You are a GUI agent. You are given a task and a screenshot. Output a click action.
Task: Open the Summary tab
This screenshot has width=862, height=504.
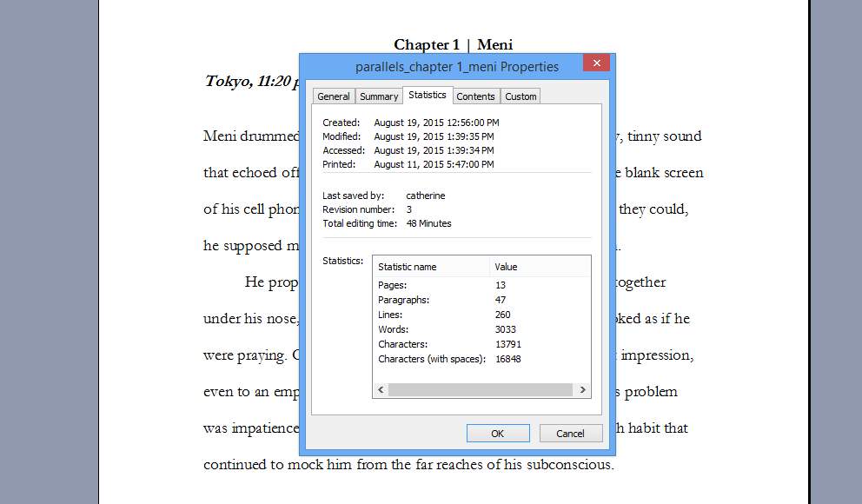pyautogui.click(x=379, y=96)
